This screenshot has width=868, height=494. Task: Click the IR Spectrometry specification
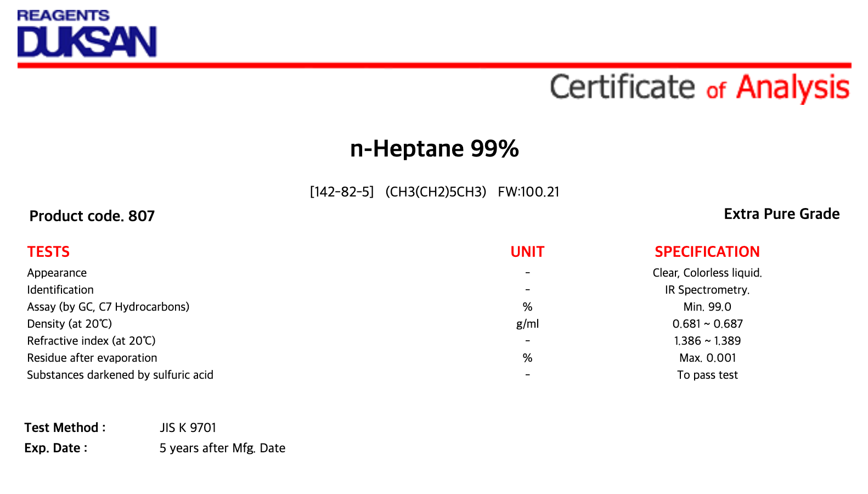click(707, 290)
